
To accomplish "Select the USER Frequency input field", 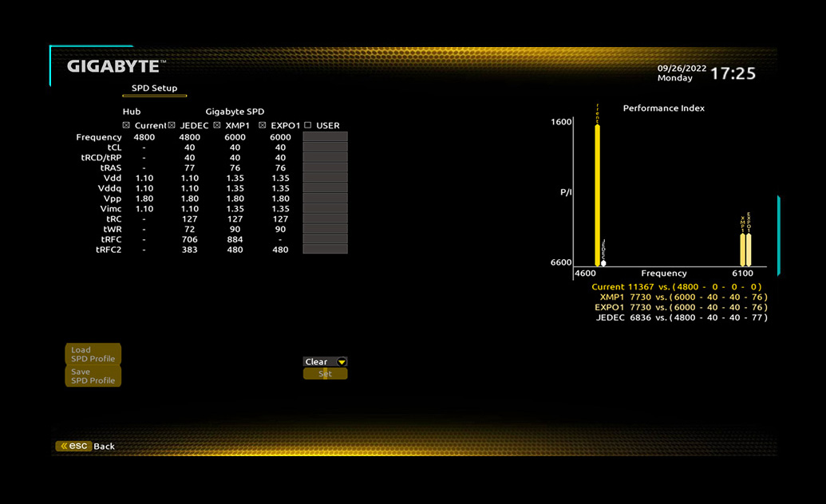I will 325,137.
